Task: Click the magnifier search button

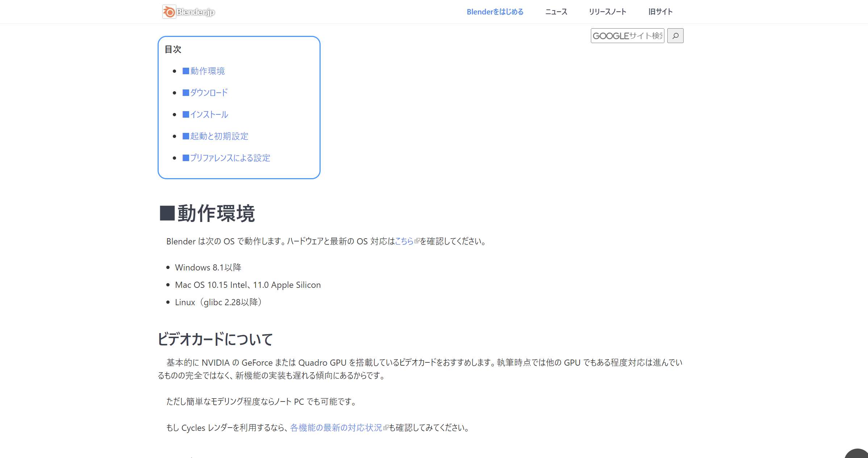Action: pyautogui.click(x=675, y=36)
